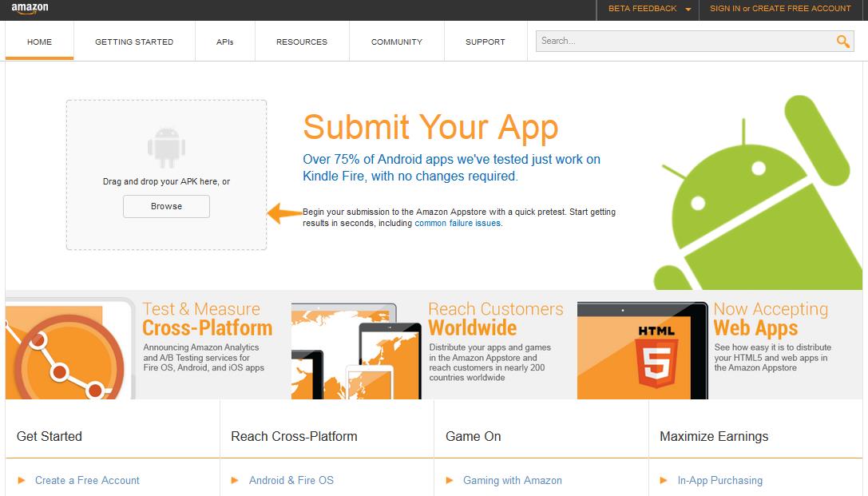
Task: Click the Create a Free Account link
Action: click(87, 481)
